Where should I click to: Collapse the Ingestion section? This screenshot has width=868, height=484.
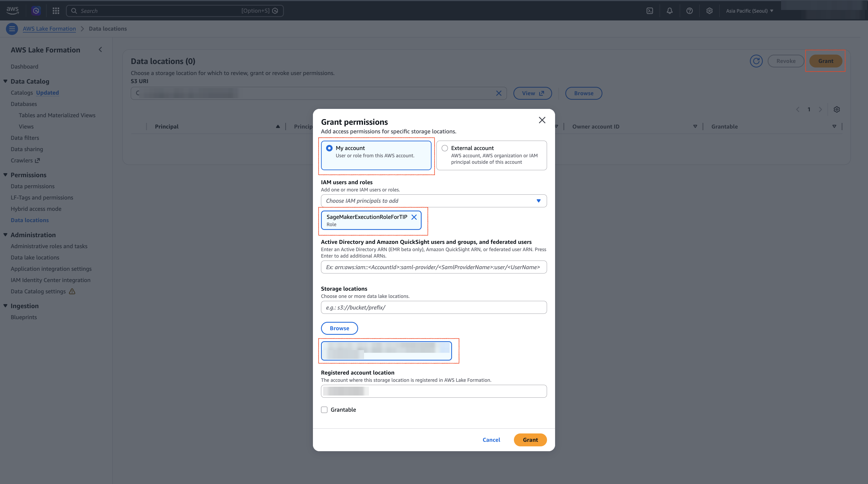coord(5,306)
